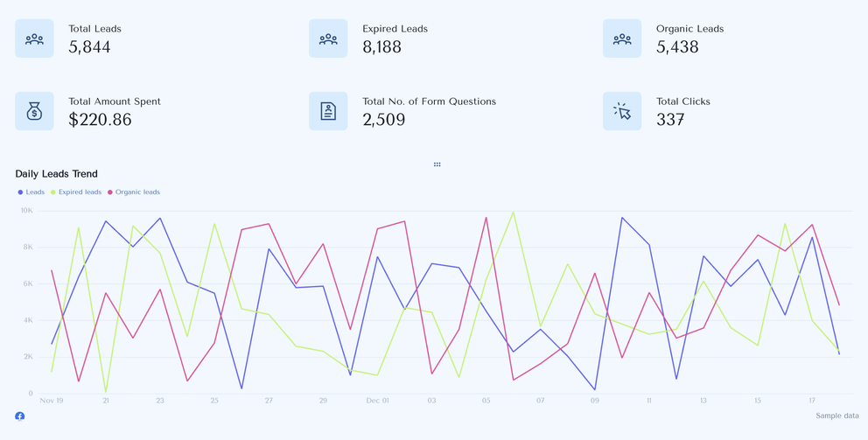
Task: Click the x-axis label 23
Action: [160, 401]
